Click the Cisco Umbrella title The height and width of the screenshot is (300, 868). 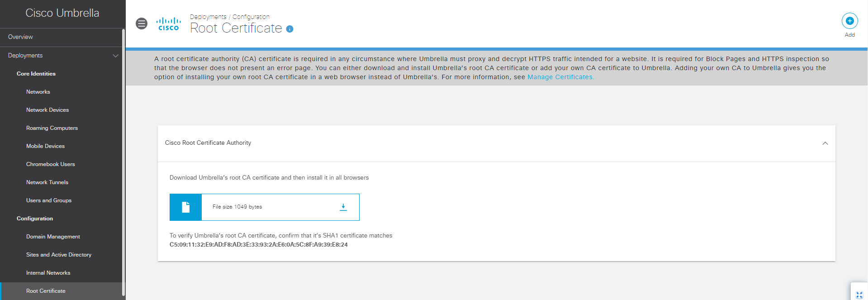(x=62, y=13)
